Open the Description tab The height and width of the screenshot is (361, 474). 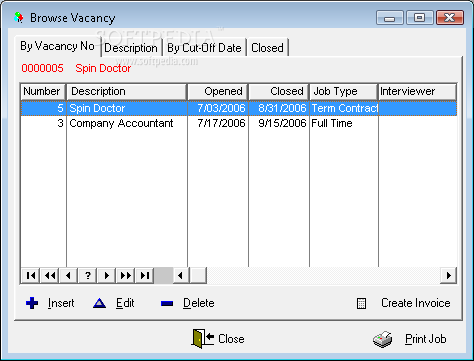click(131, 48)
